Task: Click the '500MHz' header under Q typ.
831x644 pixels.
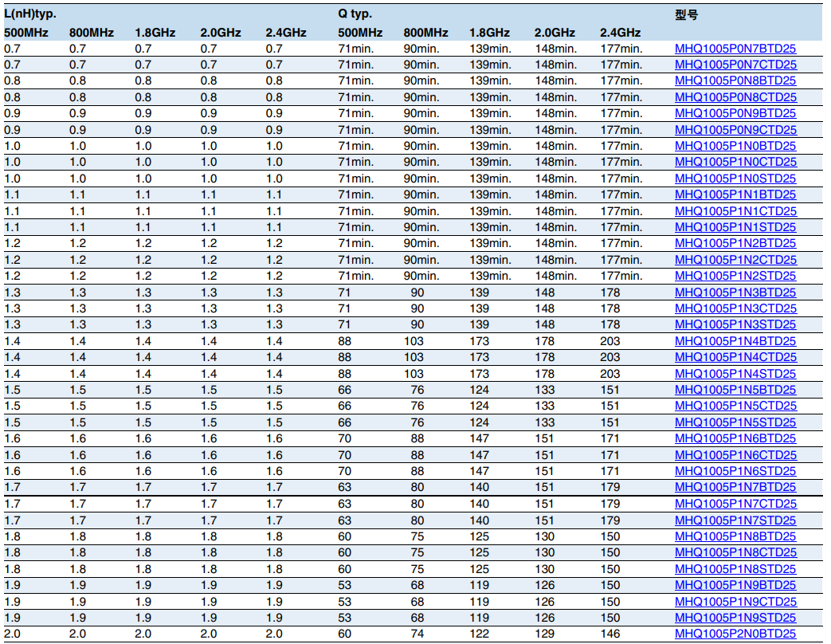Action: (x=360, y=33)
